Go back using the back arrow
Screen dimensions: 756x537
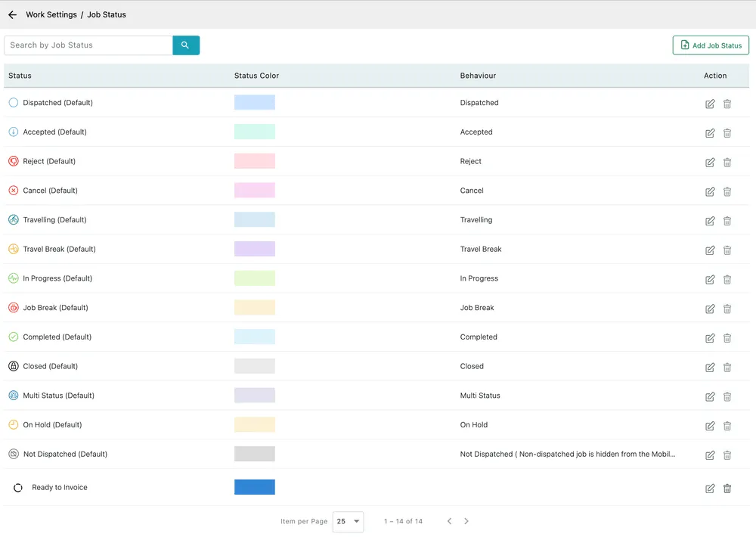(x=13, y=15)
